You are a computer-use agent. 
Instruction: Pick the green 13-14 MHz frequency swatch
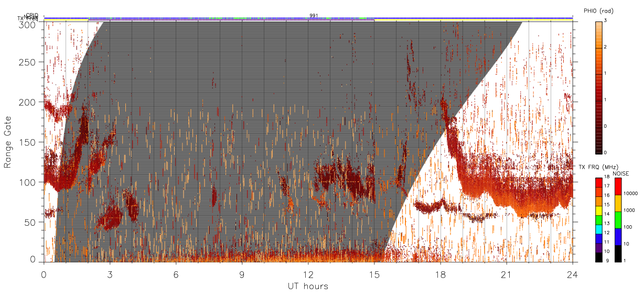[x=599, y=220]
